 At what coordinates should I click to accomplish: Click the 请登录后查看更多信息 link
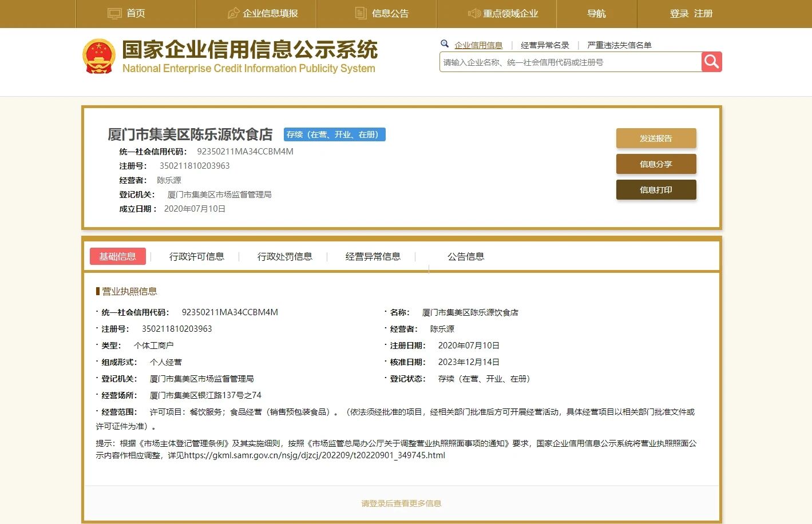(401, 503)
